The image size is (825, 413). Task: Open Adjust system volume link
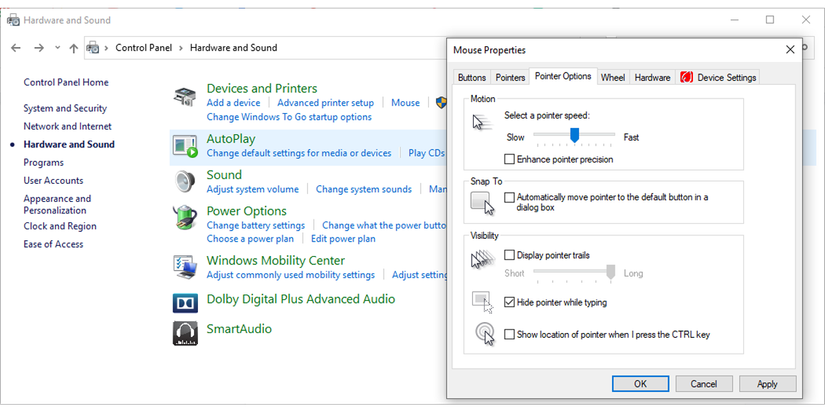(253, 189)
